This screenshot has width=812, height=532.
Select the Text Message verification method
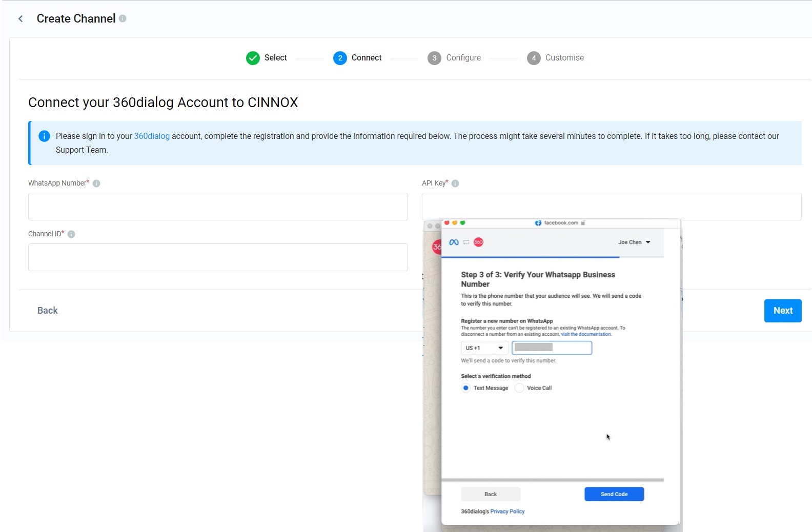pos(465,388)
